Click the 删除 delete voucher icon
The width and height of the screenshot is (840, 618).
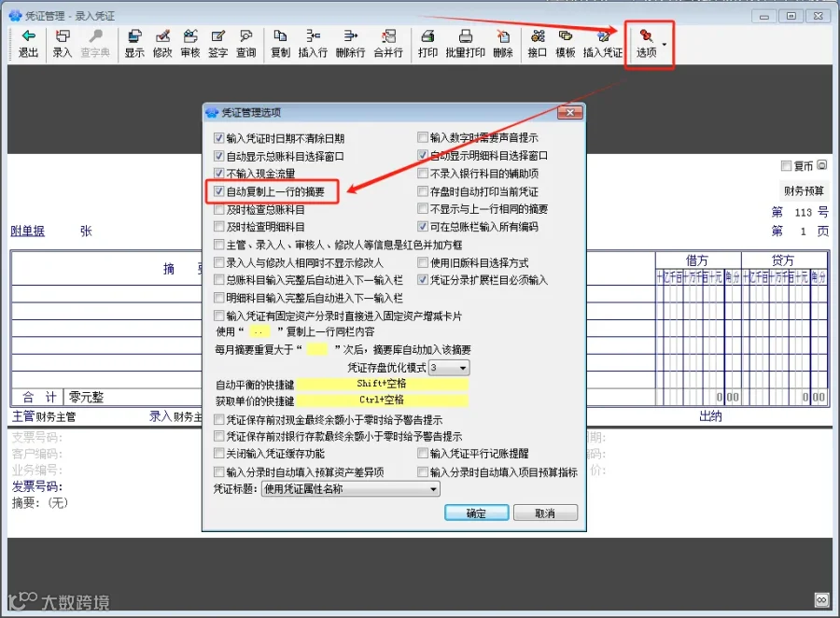pos(503,44)
